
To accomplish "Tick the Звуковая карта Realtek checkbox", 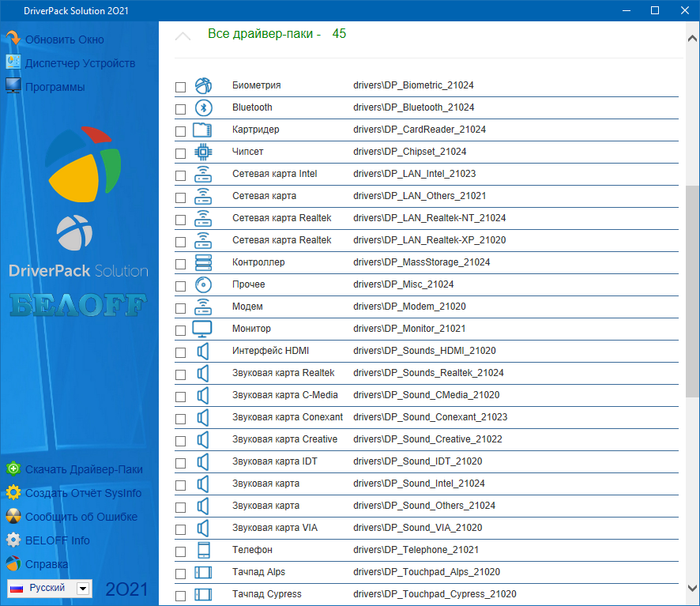I will pyautogui.click(x=181, y=374).
